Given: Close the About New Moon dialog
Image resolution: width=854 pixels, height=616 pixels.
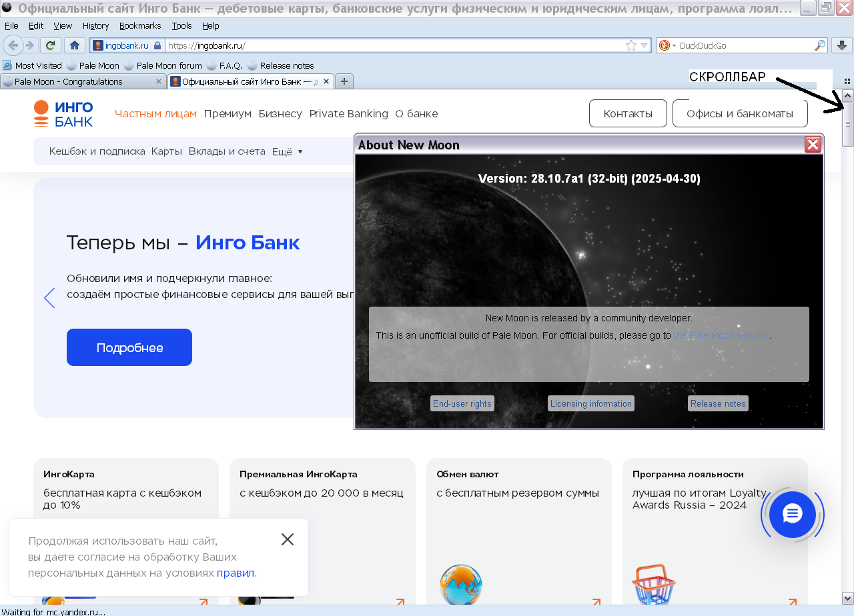Looking at the screenshot, I should (813, 145).
